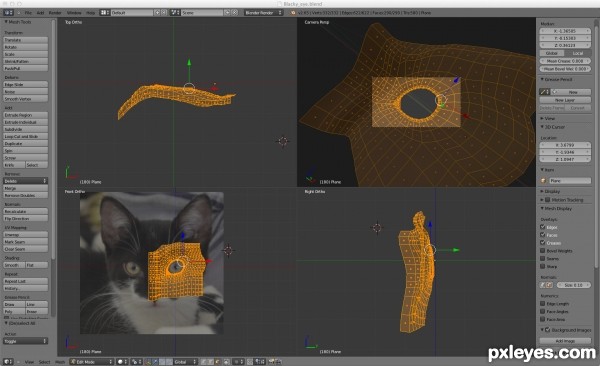The height and width of the screenshot is (366, 600).
Task: Click the OpenGL render image icon
Action: [x=271, y=361]
